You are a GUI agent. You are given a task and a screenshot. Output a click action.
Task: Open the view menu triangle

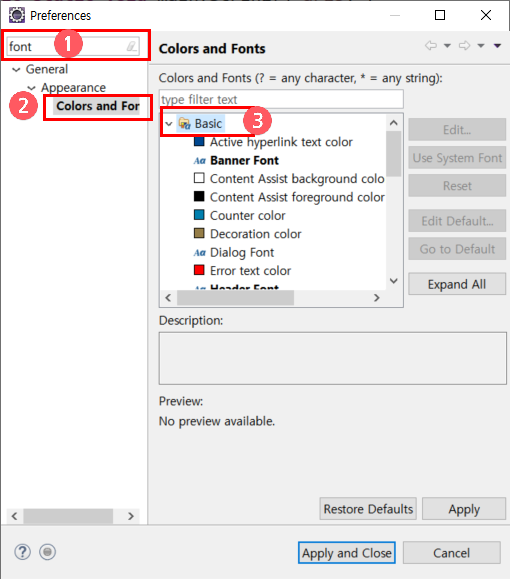click(497, 46)
